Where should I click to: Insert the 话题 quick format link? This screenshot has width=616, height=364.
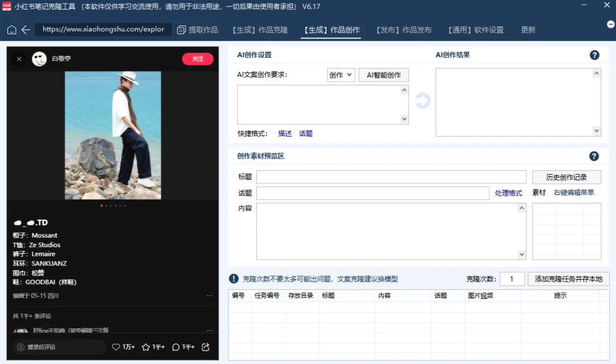pyautogui.click(x=306, y=134)
